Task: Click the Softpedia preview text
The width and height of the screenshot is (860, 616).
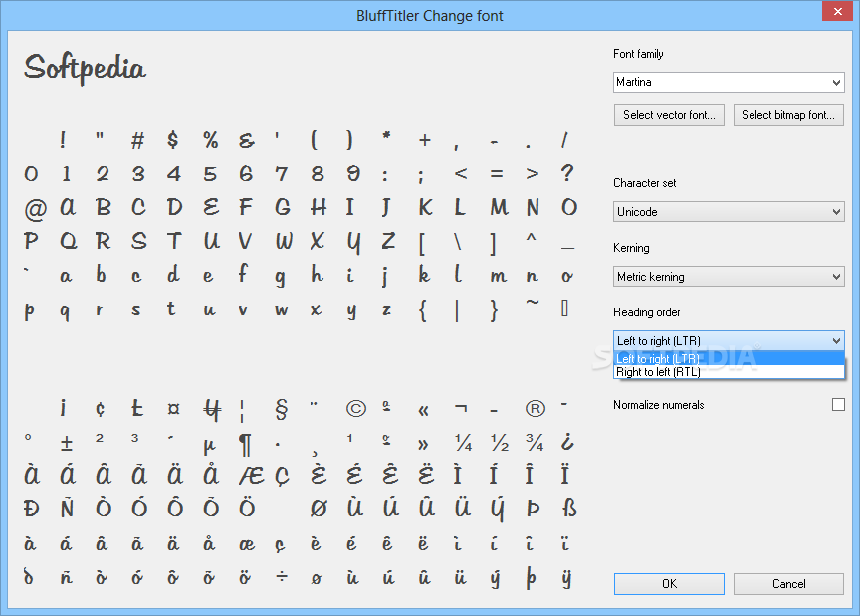Action: pyautogui.click(x=85, y=68)
